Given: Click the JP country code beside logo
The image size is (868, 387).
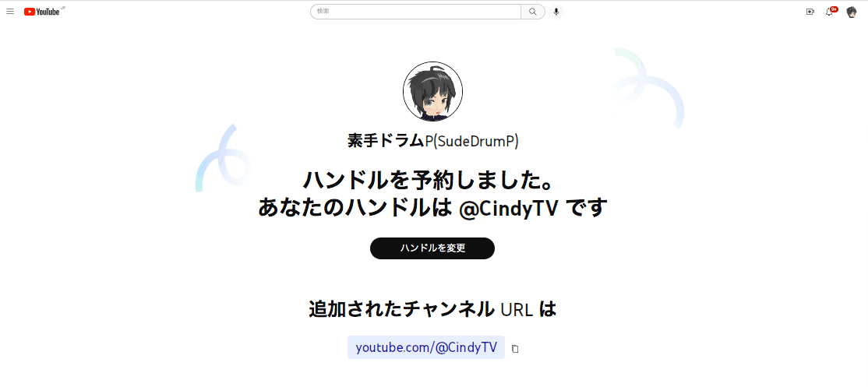Looking at the screenshot, I should coord(62,8).
